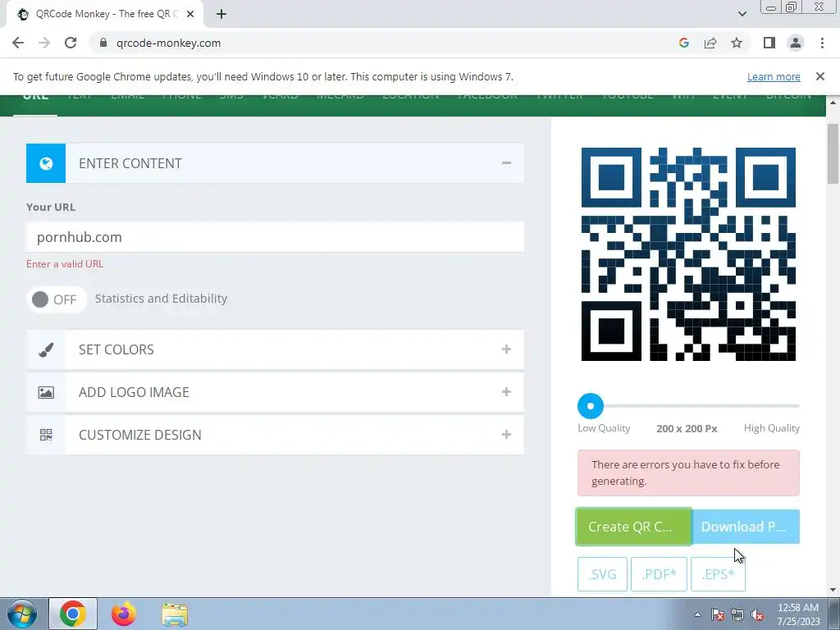Open the Windows Start menu
The height and width of the screenshot is (630, 840).
[21, 614]
